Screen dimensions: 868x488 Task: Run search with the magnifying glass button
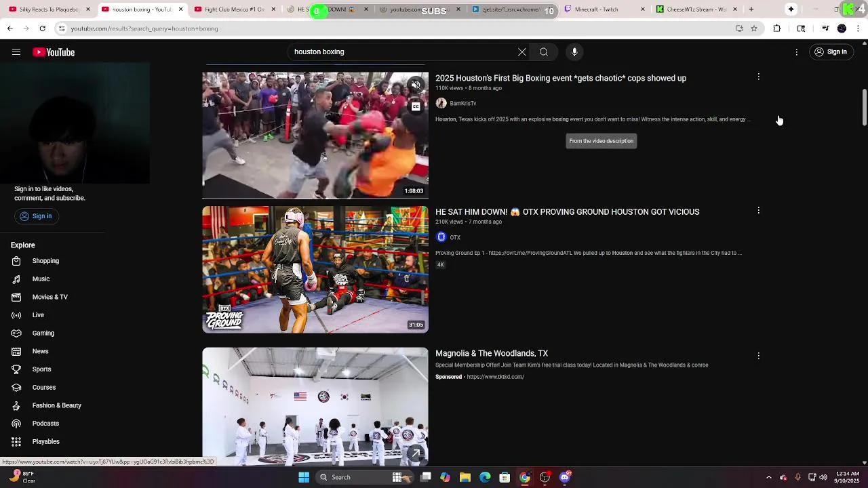tap(544, 52)
